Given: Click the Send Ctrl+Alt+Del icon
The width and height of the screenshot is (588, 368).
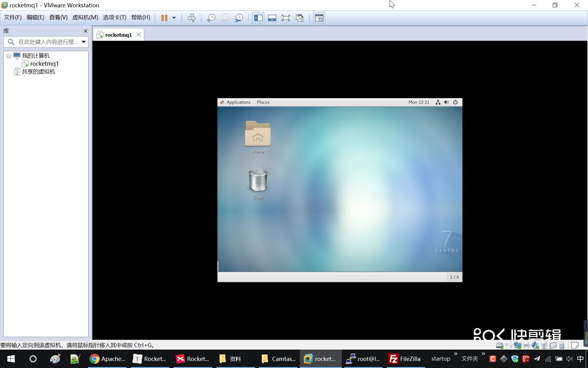Looking at the screenshot, I should (191, 18).
